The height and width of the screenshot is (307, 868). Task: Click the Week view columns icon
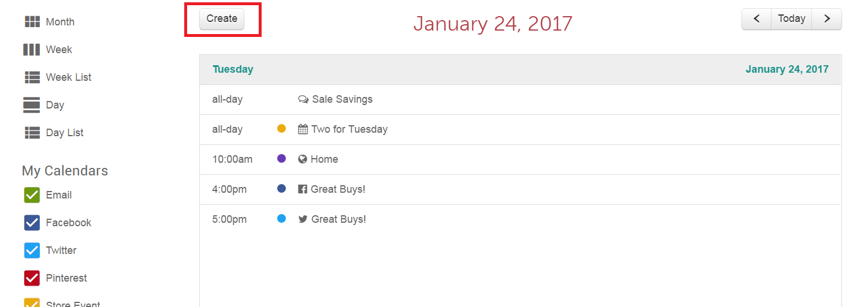tap(32, 50)
